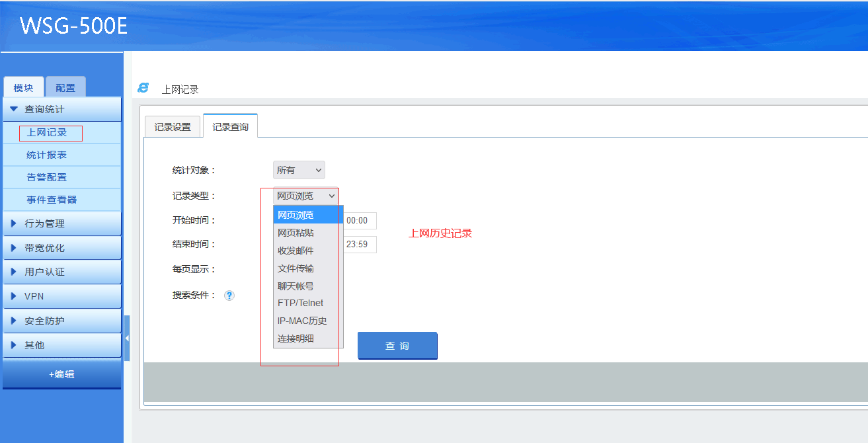This screenshot has height=443, width=868.
Task: Open the 配置 tab in sidebar
Action: coord(65,88)
